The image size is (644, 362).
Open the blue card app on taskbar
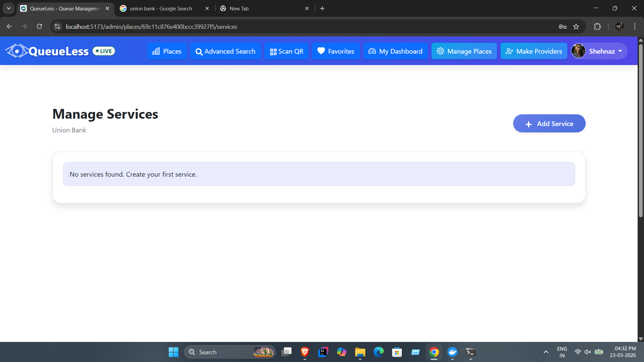416,352
